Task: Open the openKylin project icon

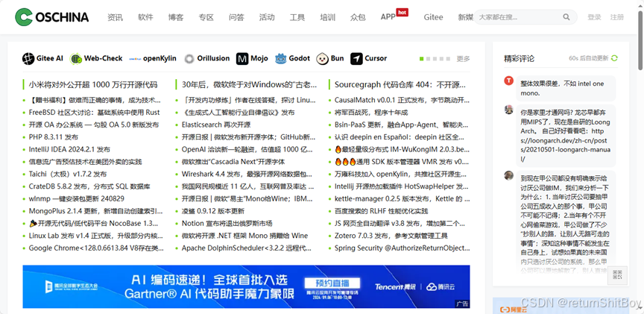Action: 135,59
